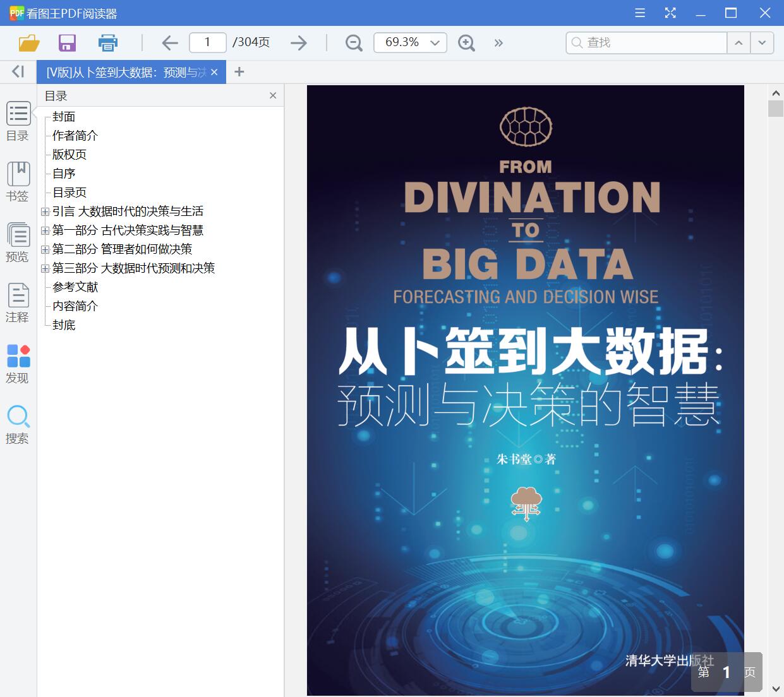Save the document using the floppy disk icon

pos(67,43)
